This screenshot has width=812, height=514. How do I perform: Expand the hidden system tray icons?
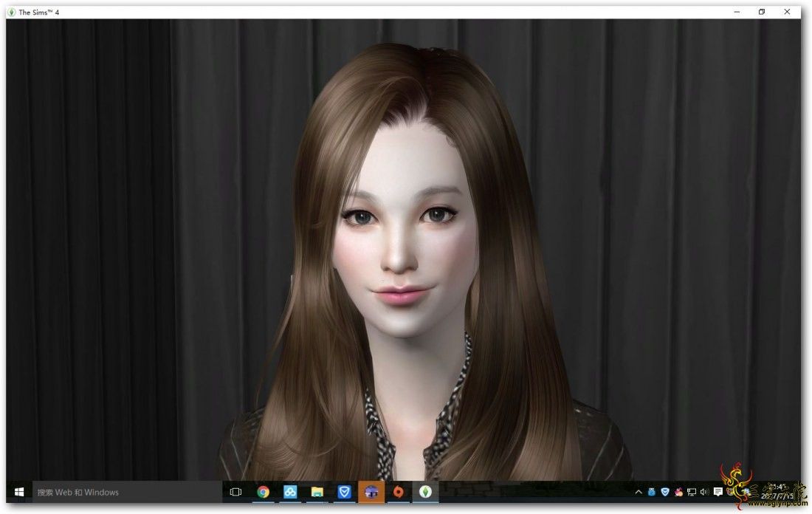pos(639,493)
